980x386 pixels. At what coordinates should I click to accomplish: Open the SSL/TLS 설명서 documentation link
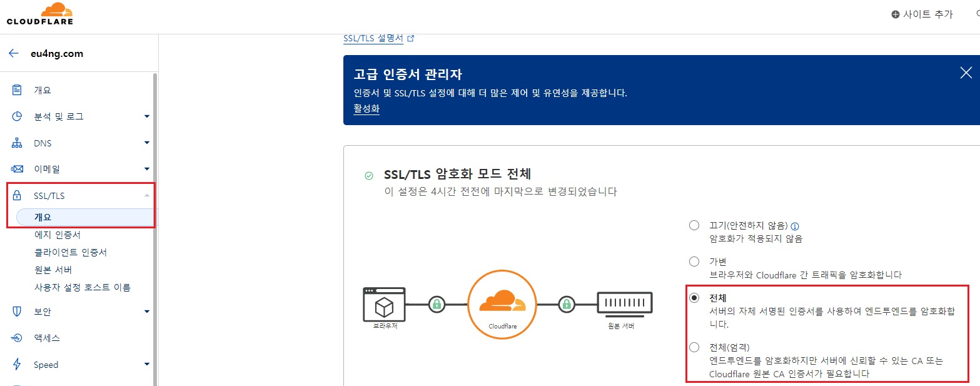tap(374, 38)
